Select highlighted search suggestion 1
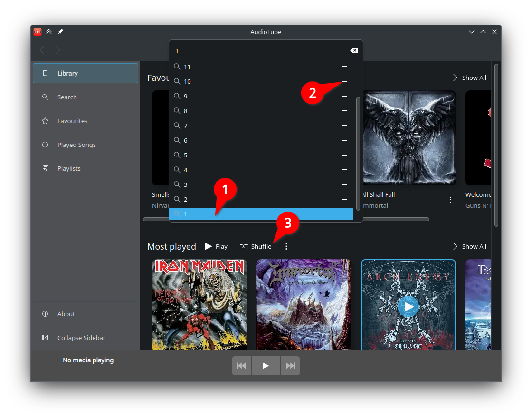532x418 pixels. click(x=261, y=214)
